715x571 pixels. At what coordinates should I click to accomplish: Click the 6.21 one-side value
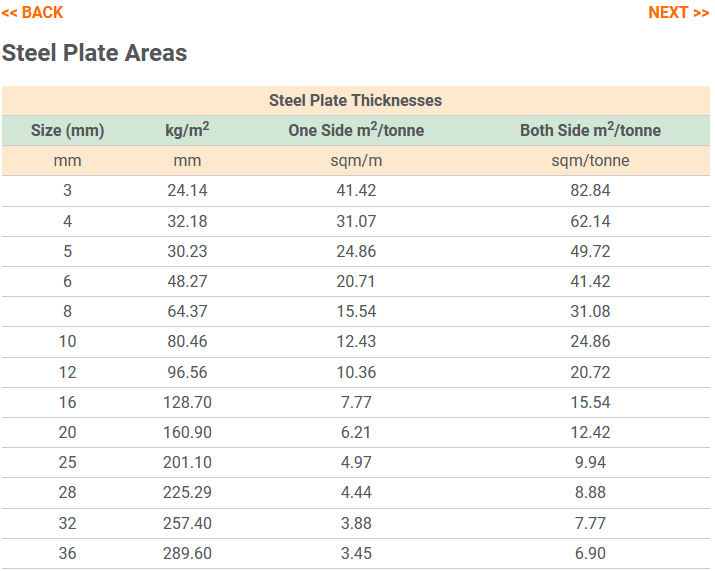pos(356,432)
